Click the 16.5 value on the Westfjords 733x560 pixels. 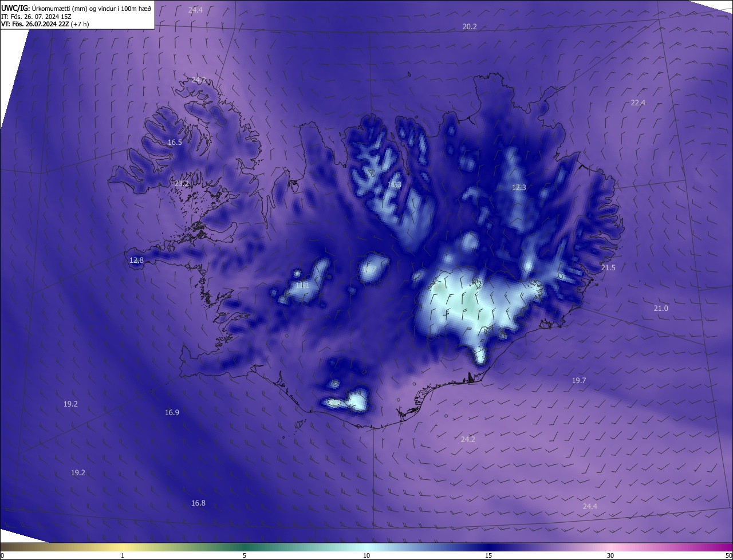[175, 143]
